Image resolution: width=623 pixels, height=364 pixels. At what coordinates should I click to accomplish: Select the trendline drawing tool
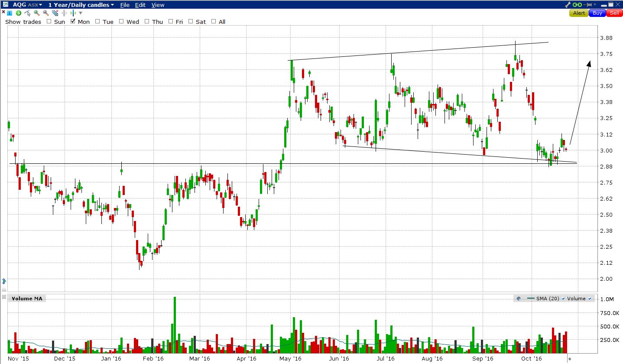coord(55,13)
